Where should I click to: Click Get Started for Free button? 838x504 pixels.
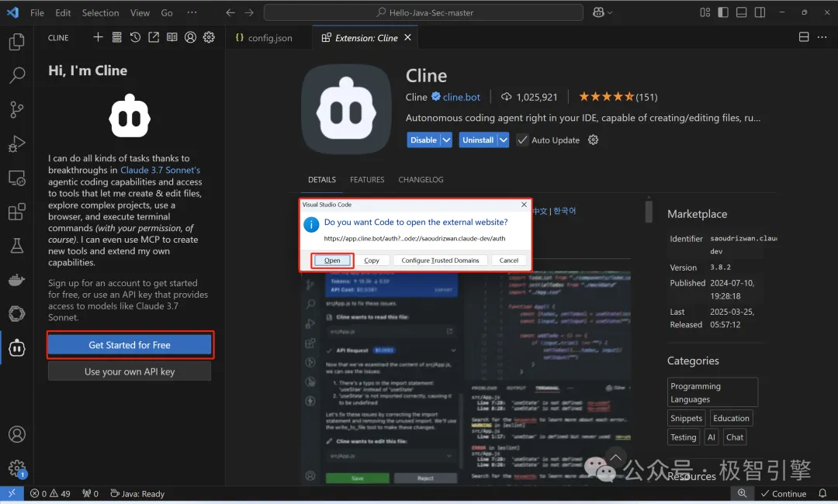point(130,343)
